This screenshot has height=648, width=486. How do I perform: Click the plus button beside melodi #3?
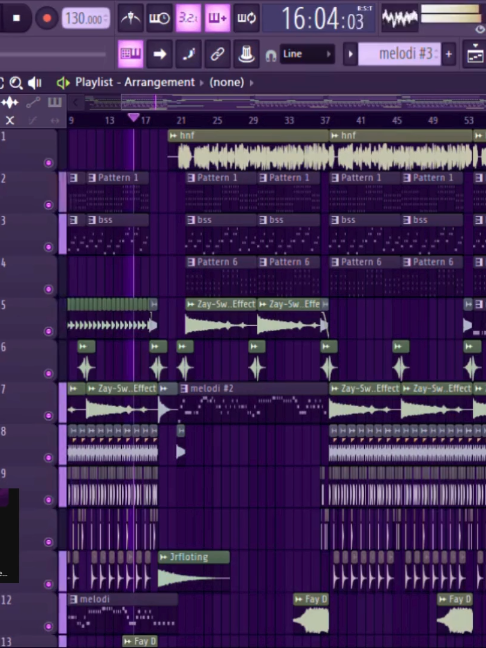(x=448, y=54)
